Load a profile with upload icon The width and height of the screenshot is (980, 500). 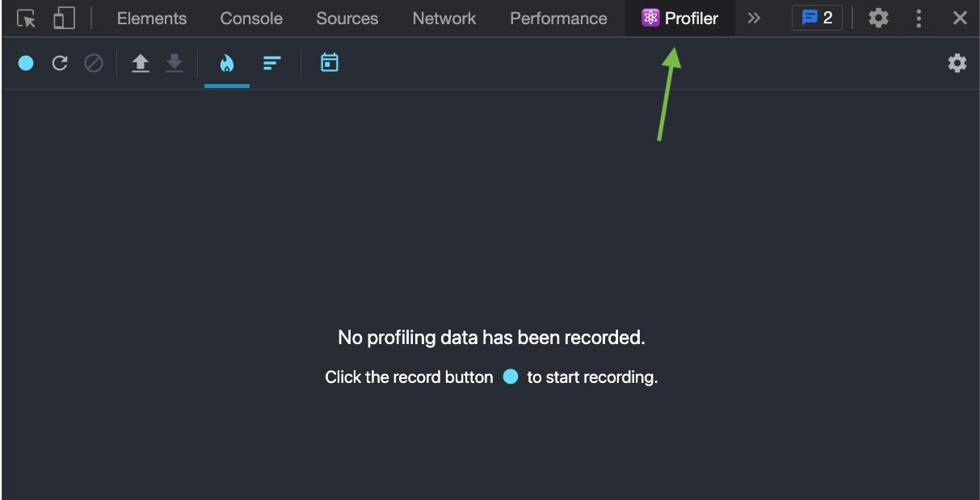(141, 63)
